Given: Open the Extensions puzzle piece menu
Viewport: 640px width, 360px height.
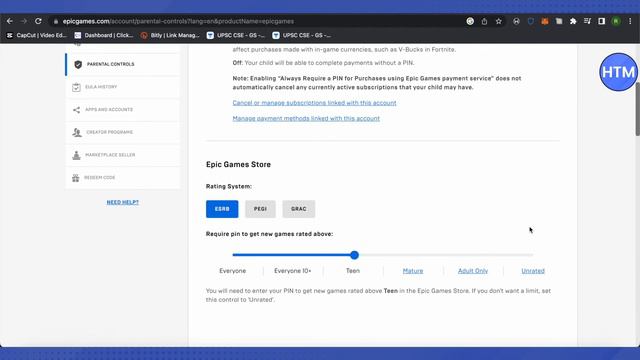Looking at the screenshot, I should (573, 21).
